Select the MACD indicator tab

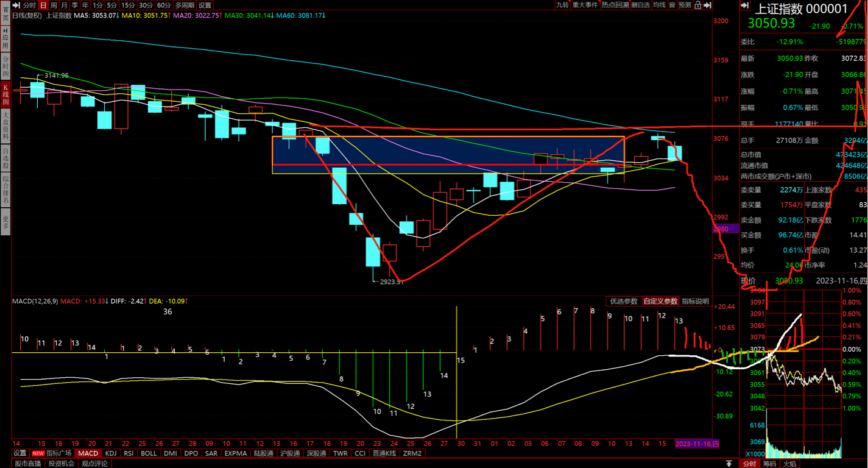pyautogui.click(x=88, y=453)
